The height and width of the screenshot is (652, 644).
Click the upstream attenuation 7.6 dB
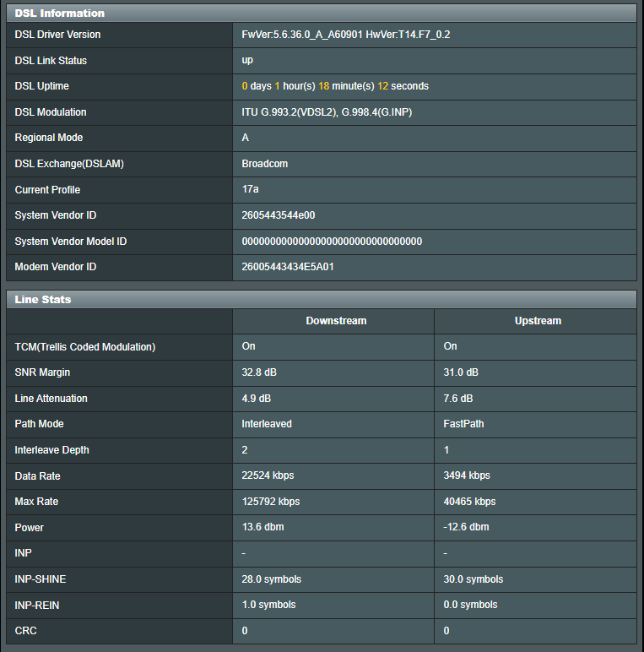pyautogui.click(x=457, y=399)
